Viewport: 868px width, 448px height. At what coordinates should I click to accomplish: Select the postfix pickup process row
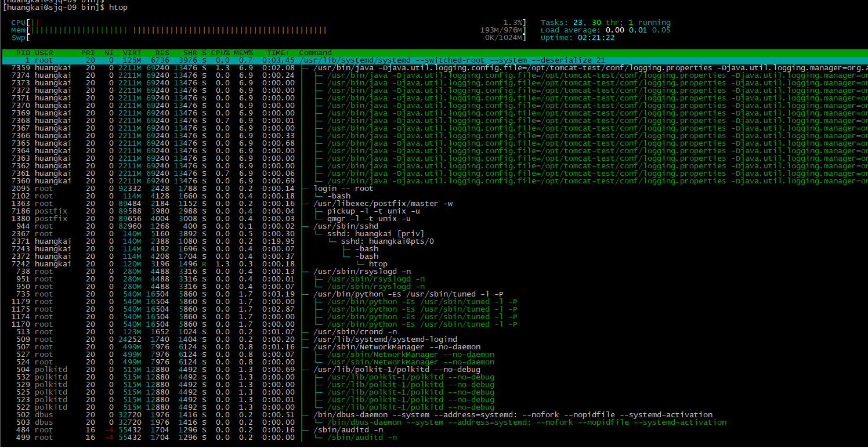[x=434, y=211]
